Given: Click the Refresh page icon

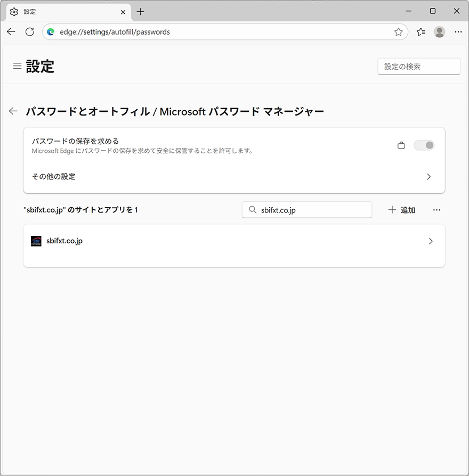Looking at the screenshot, I should click(x=30, y=32).
